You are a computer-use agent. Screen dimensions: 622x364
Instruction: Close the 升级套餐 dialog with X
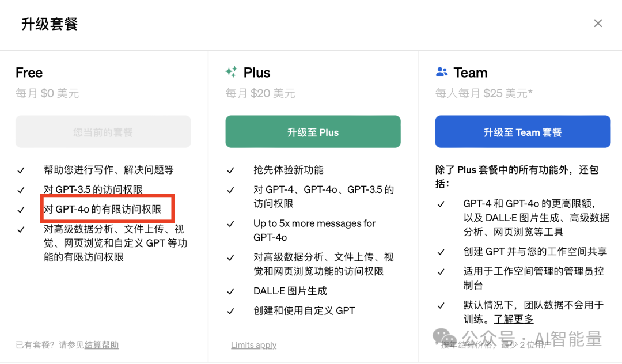(598, 23)
